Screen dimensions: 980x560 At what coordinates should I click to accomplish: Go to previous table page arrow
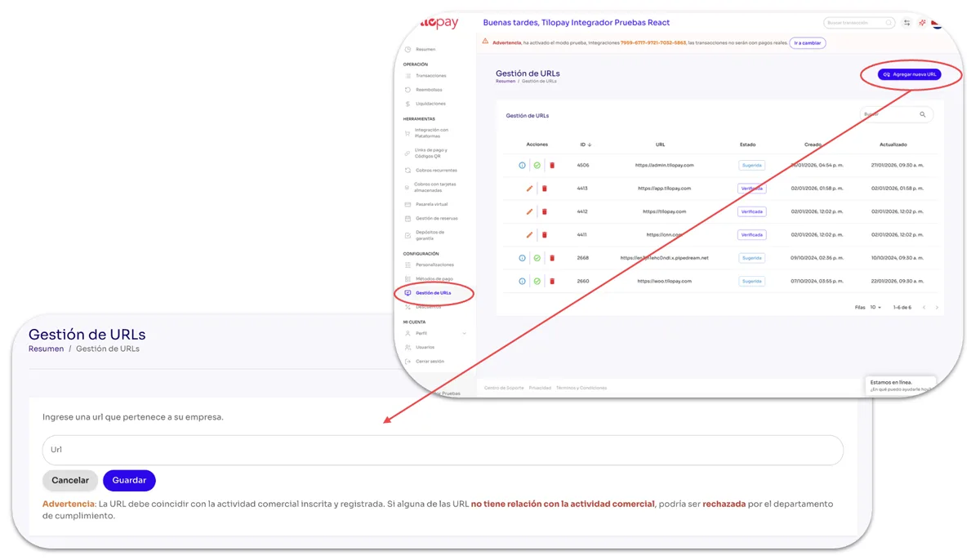[924, 308]
